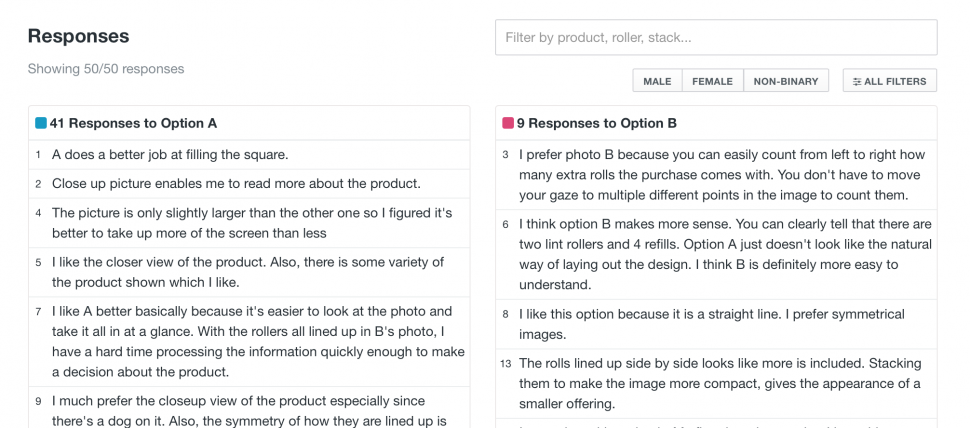Open response 2 about close up picture
Viewport: 970px width, 428px height.
pos(249,184)
